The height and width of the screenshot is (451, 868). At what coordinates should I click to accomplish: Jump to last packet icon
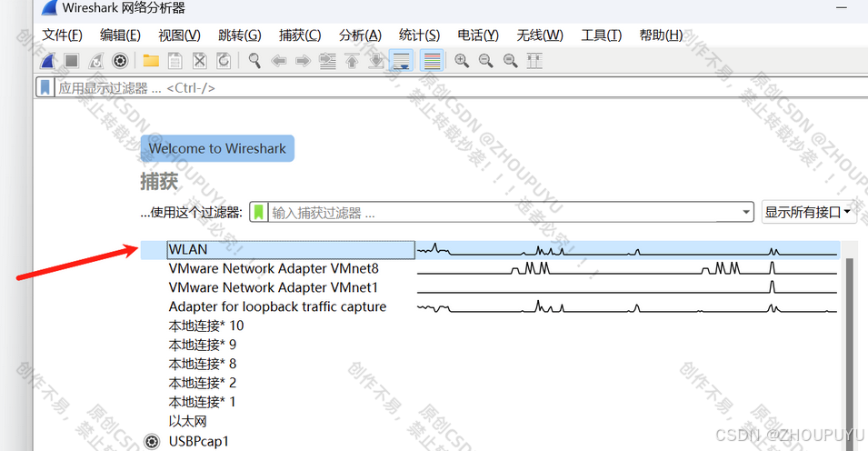(376, 60)
